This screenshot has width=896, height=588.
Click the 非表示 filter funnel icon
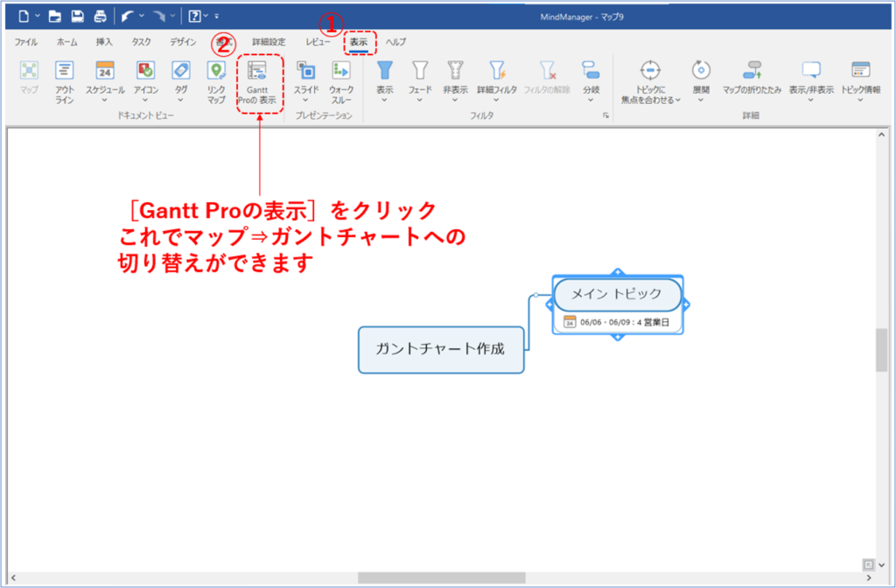[455, 71]
